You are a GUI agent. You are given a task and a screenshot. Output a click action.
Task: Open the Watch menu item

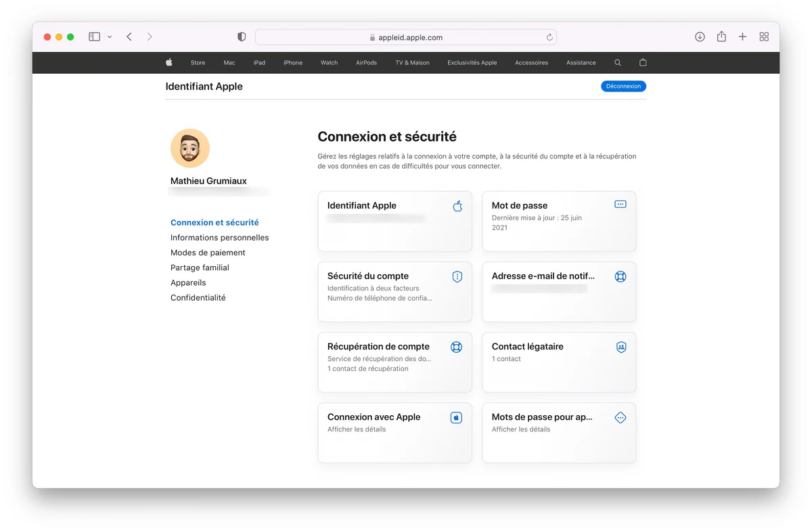click(x=329, y=62)
